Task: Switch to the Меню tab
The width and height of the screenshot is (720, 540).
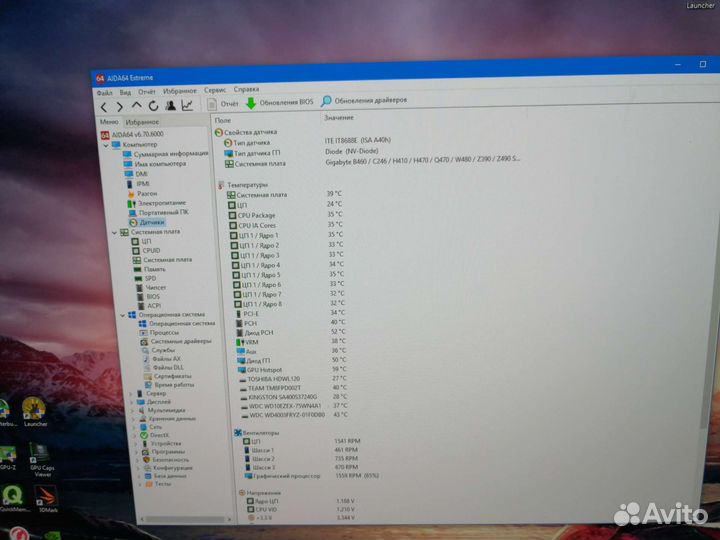Action: (109, 122)
